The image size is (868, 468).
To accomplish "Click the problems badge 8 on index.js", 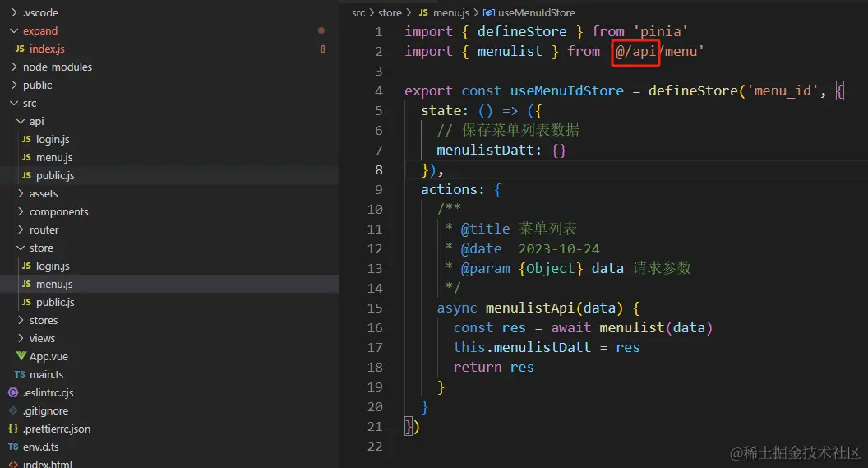I will tap(323, 49).
